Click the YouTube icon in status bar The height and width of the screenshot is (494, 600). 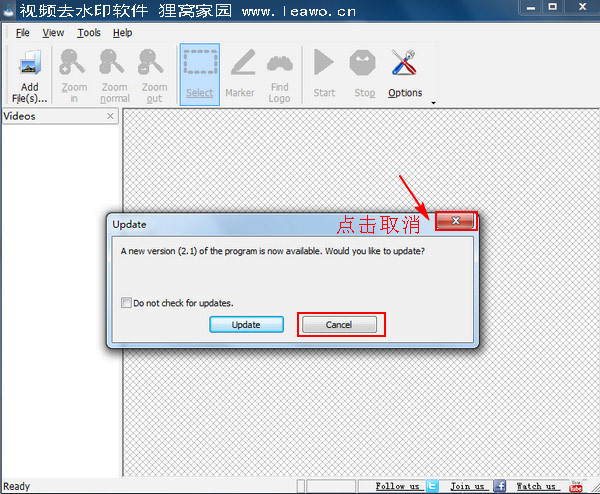[576, 486]
